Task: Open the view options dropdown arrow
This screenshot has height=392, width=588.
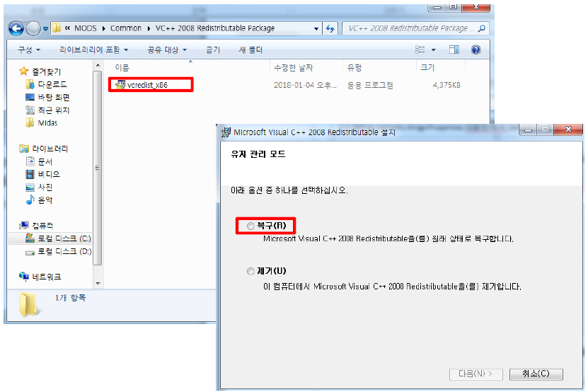Action: 434,50
